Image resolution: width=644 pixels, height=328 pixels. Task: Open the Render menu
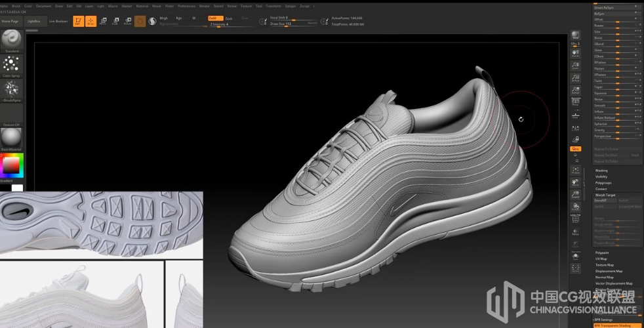pos(205,6)
